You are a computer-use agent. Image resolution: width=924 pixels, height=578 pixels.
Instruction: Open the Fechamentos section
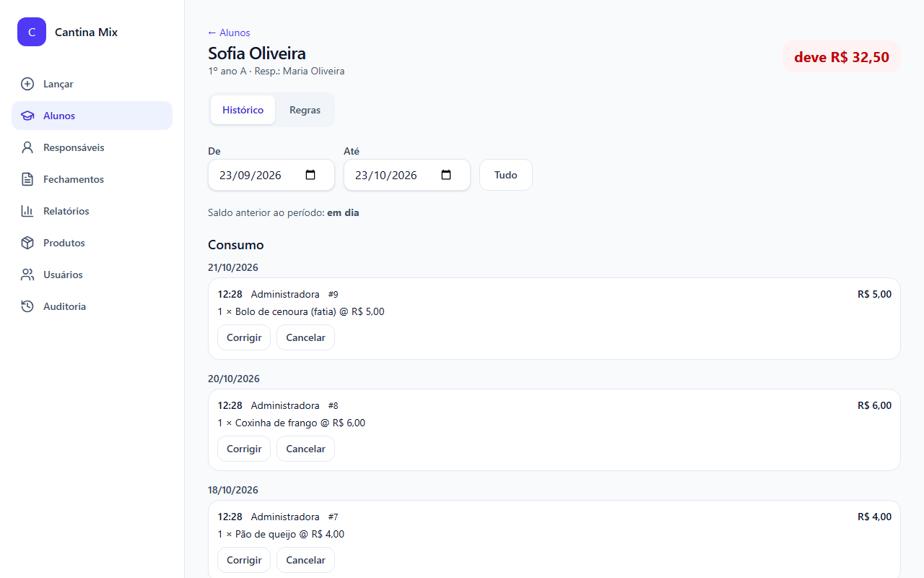pyautogui.click(x=92, y=179)
